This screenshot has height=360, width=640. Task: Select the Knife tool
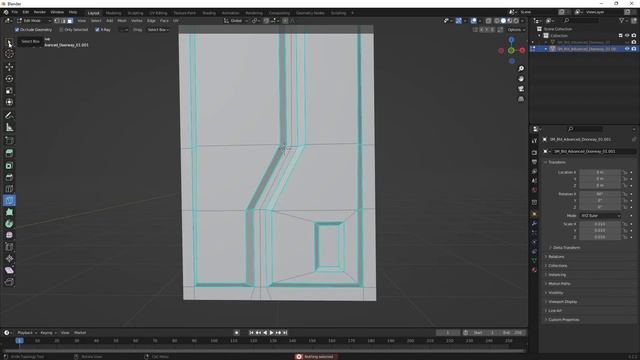(x=9, y=200)
